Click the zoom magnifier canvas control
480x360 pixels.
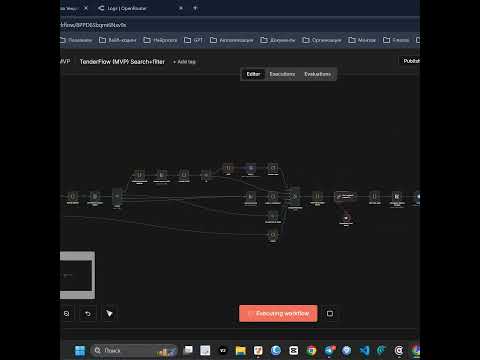pyautogui.click(x=67, y=313)
